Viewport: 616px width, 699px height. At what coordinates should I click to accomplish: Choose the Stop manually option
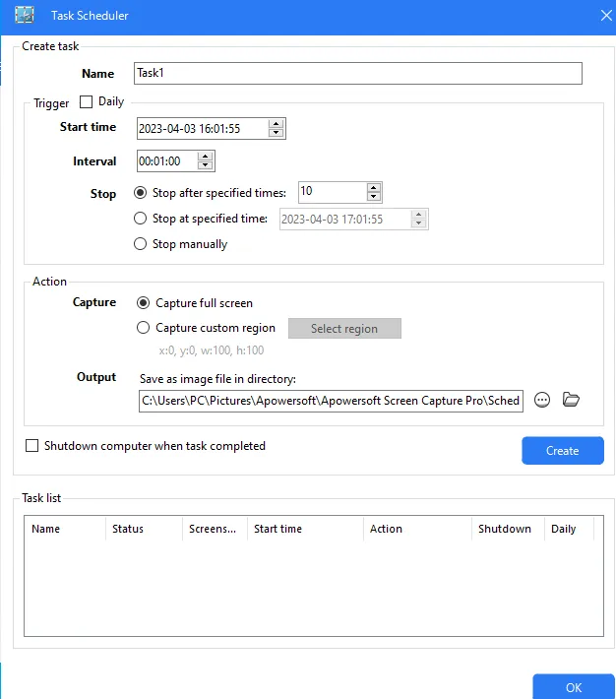(x=141, y=244)
